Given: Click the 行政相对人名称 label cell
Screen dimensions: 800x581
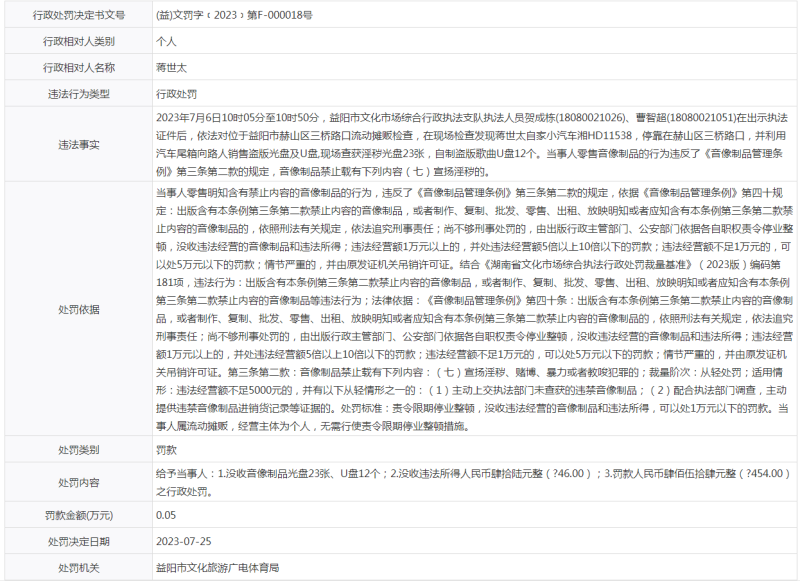Looking at the screenshot, I should point(79,68).
